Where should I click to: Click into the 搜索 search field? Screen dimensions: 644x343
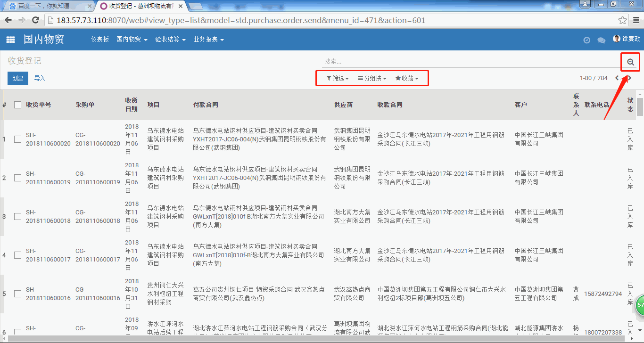pyautogui.click(x=467, y=62)
